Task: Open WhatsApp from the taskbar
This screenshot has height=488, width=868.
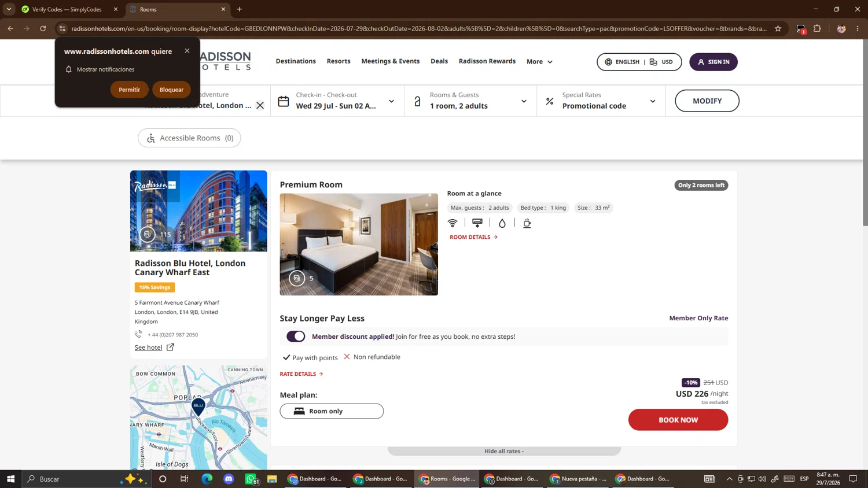Action: coord(251,479)
